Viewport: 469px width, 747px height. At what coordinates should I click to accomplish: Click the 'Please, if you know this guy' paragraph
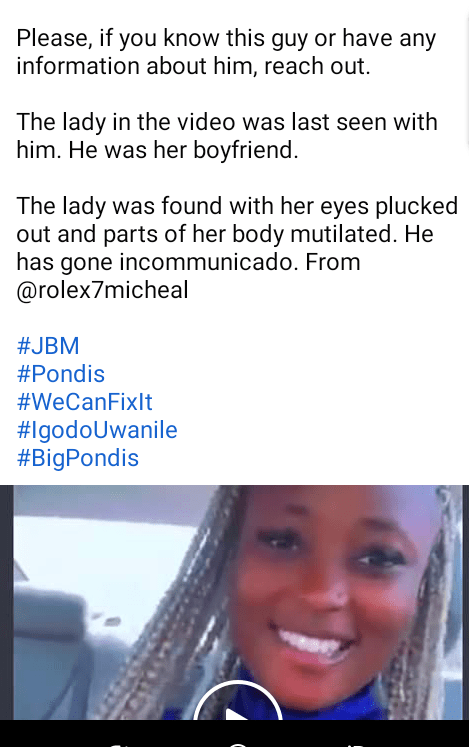point(226,52)
